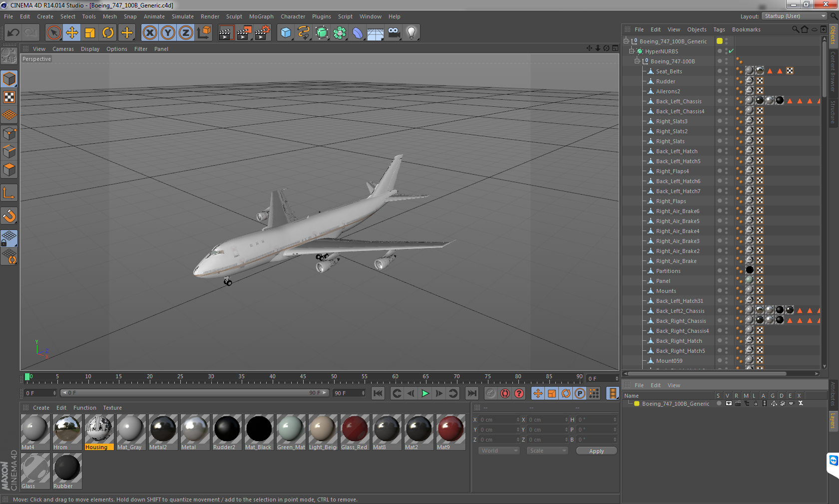
Task: Open the Sculpt menu
Action: pos(234,16)
